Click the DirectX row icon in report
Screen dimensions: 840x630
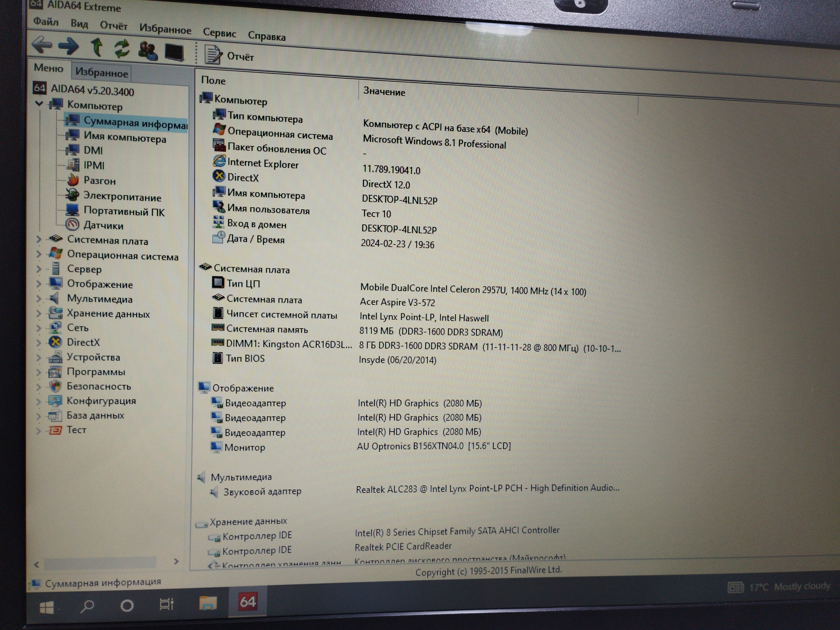pyautogui.click(x=218, y=176)
